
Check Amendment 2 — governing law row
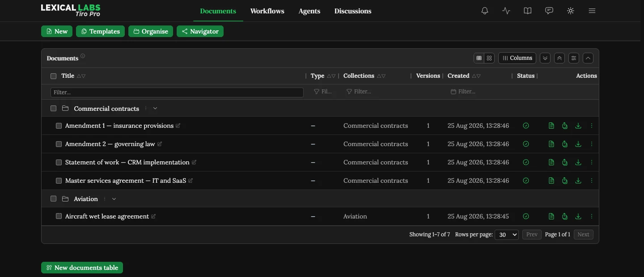tap(59, 144)
